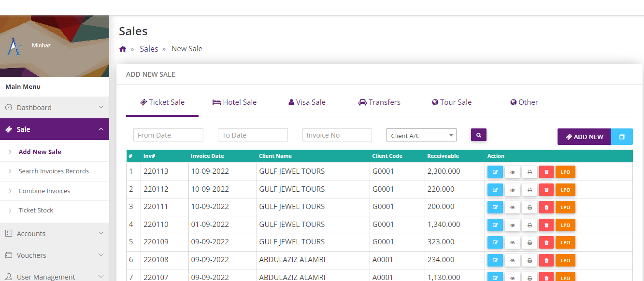Screen dimensions: 644x281
Task: Delete invoice 220111 using the trash icon
Action: [x=546, y=208]
